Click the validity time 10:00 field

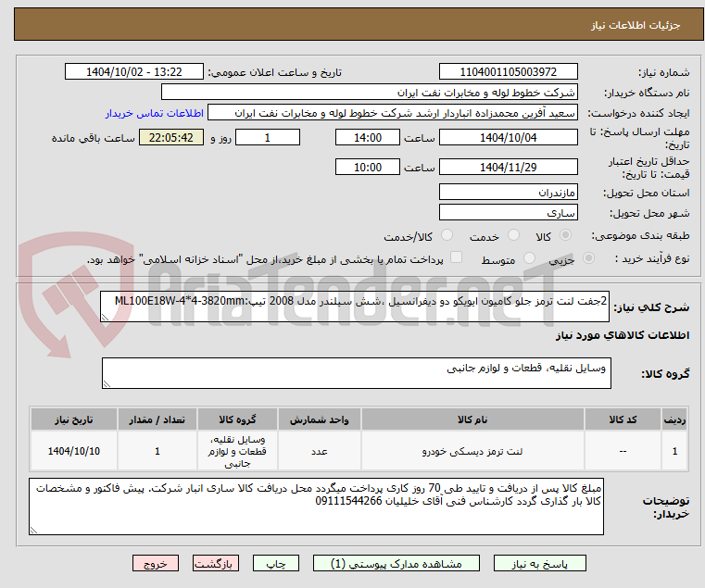point(368,168)
